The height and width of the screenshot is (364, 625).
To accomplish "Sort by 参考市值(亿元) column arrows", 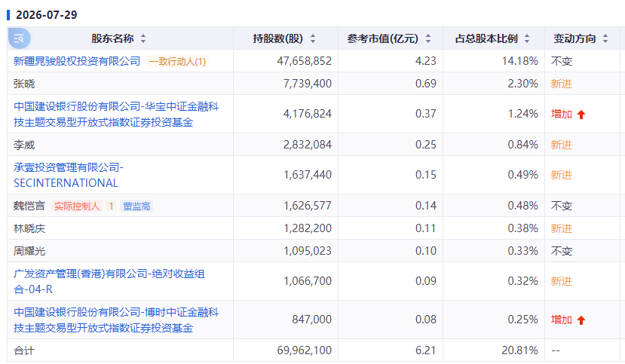I will coord(428,38).
